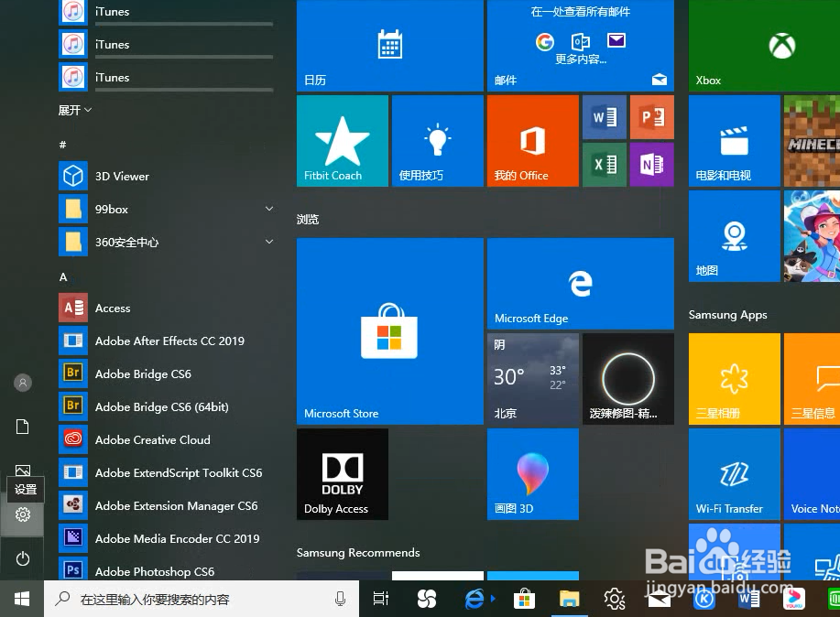The image size is (840, 617).
Task: Open the user account icon in the sidebar
Action: [x=23, y=383]
